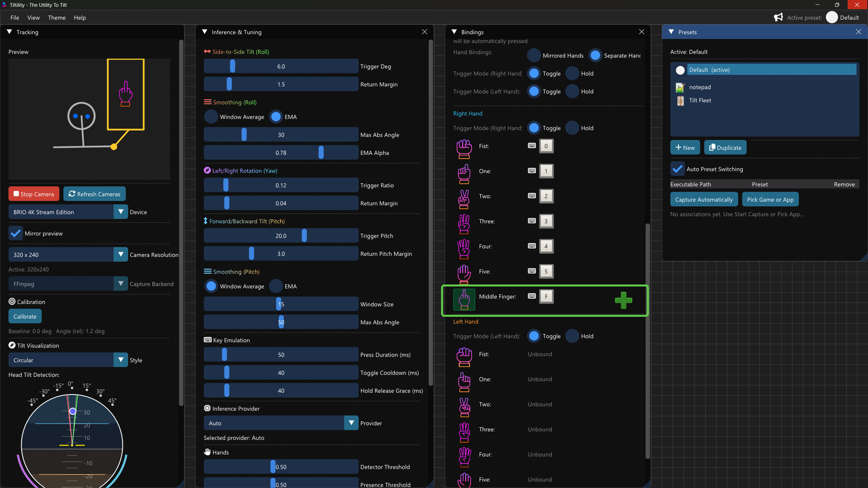Open the Theme menu
Screen dimensions: 868x488
tap(57, 18)
